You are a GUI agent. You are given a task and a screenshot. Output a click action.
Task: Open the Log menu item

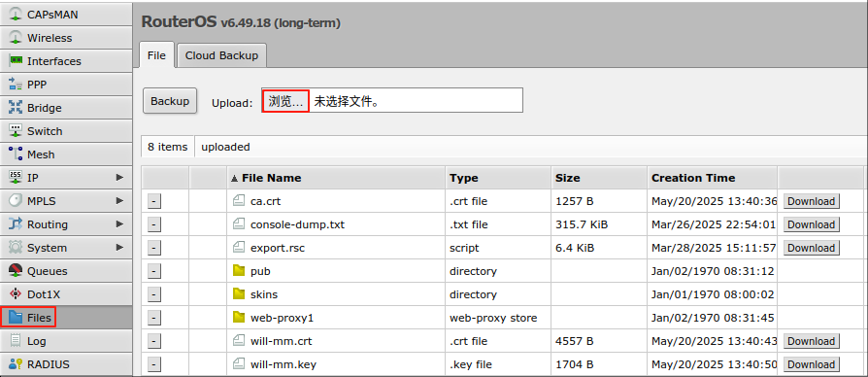tap(66, 340)
